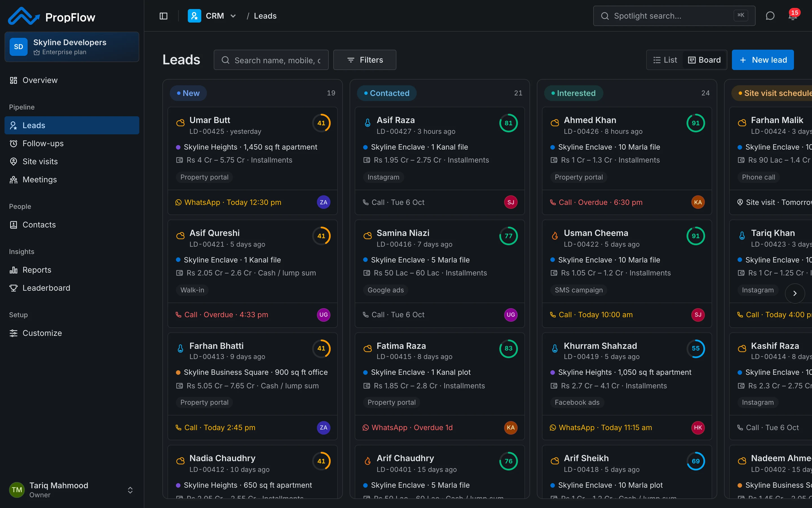812x508 pixels.
Task: Open Tariq Mahmood user menu expander
Action: pos(130,490)
